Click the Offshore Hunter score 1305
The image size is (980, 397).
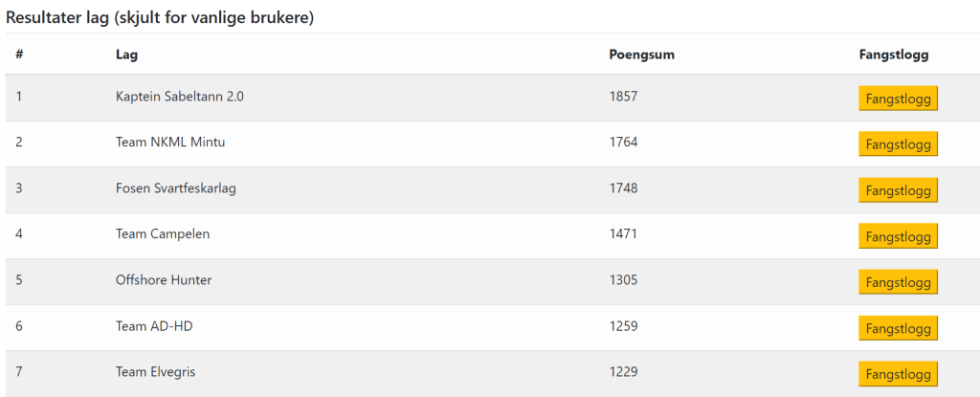[623, 280]
